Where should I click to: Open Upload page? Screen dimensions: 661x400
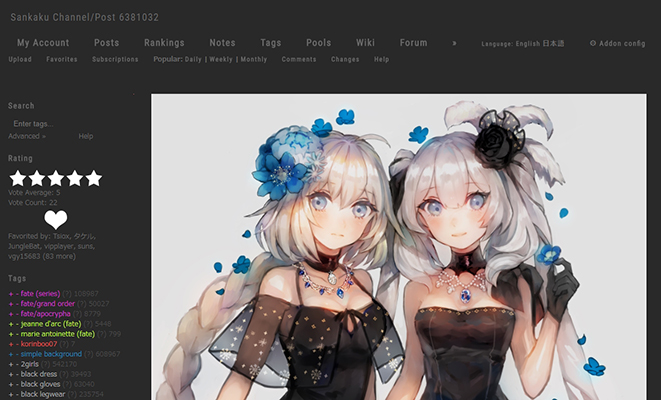click(x=20, y=59)
